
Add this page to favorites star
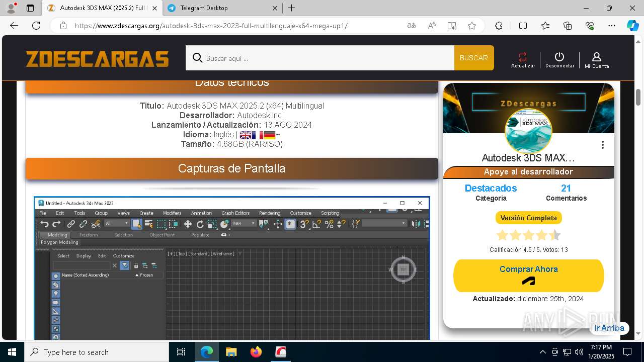coord(472,26)
